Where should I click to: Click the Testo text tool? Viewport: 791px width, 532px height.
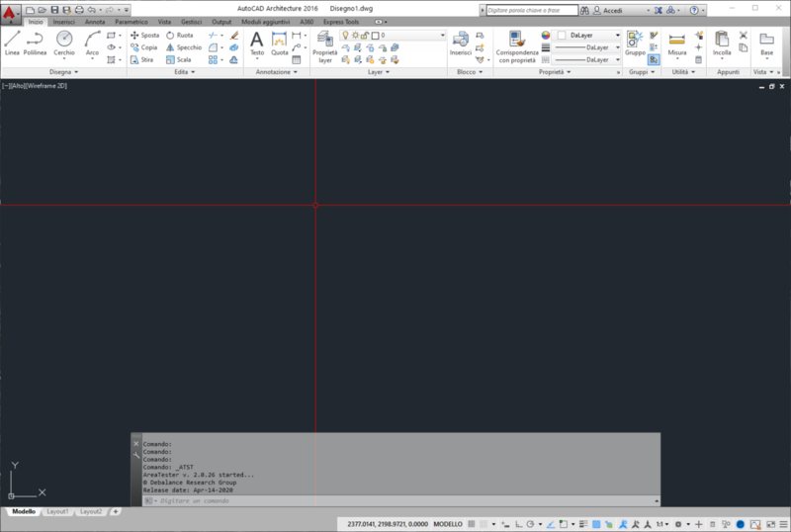(x=257, y=43)
